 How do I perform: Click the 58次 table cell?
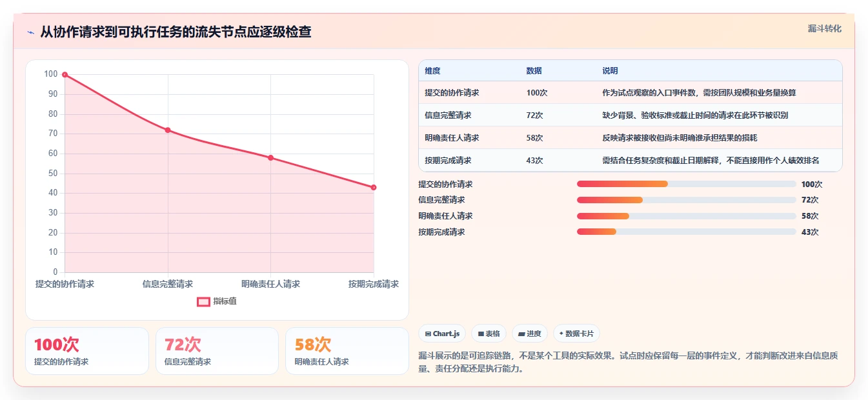(x=534, y=138)
